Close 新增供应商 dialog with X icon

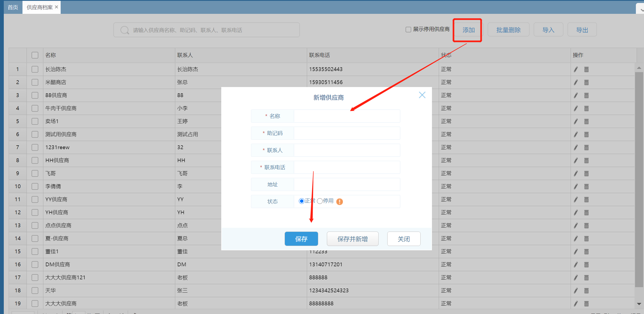(x=422, y=95)
